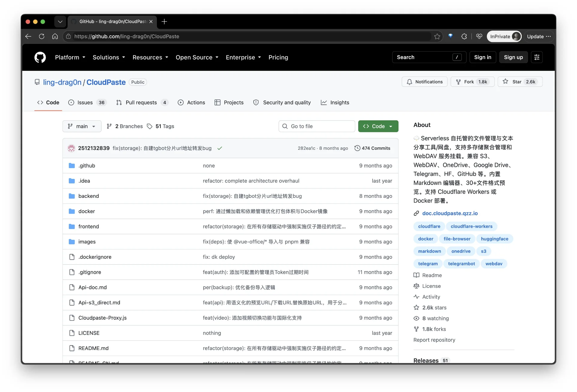Image resolution: width=577 pixels, height=392 pixels.
Task: Switch to the Pull requests tab
Action: click(x=142, y=103)
